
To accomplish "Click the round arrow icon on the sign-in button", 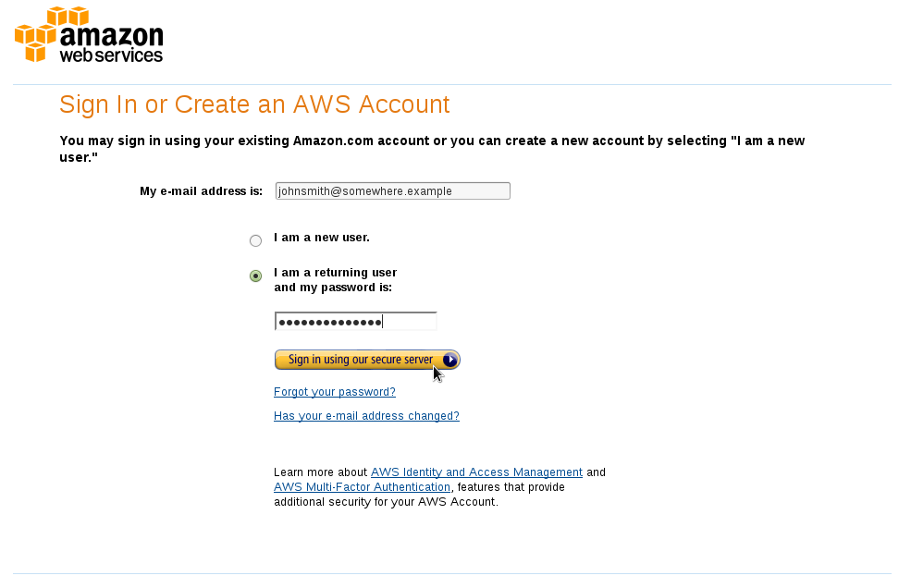I will tap(449, 360).
